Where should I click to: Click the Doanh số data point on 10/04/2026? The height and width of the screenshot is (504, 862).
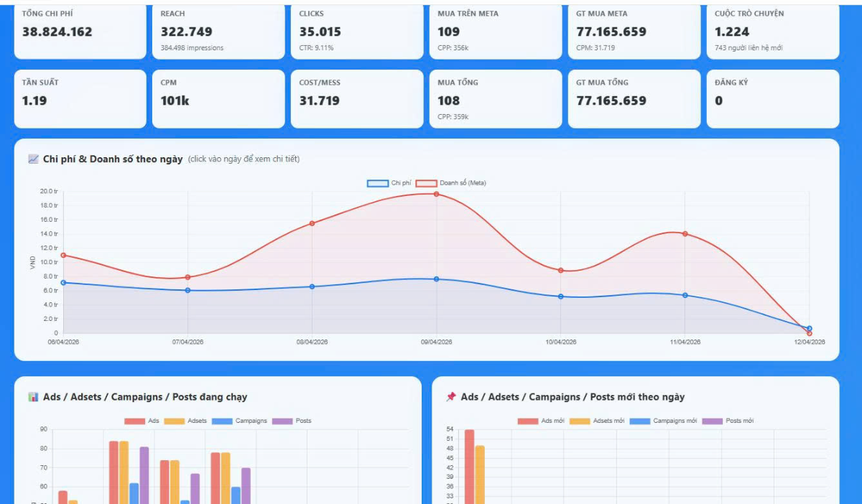coord(560,271)
